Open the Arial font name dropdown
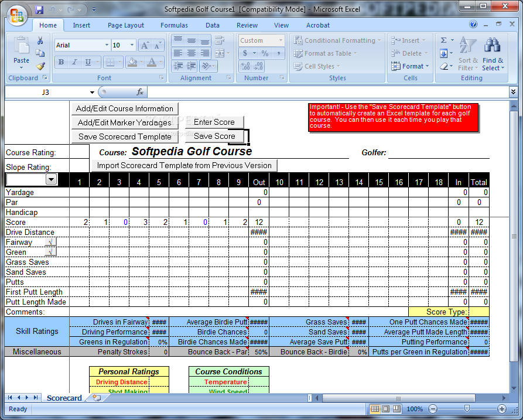The image size is (523, 420). click(107, 45)
